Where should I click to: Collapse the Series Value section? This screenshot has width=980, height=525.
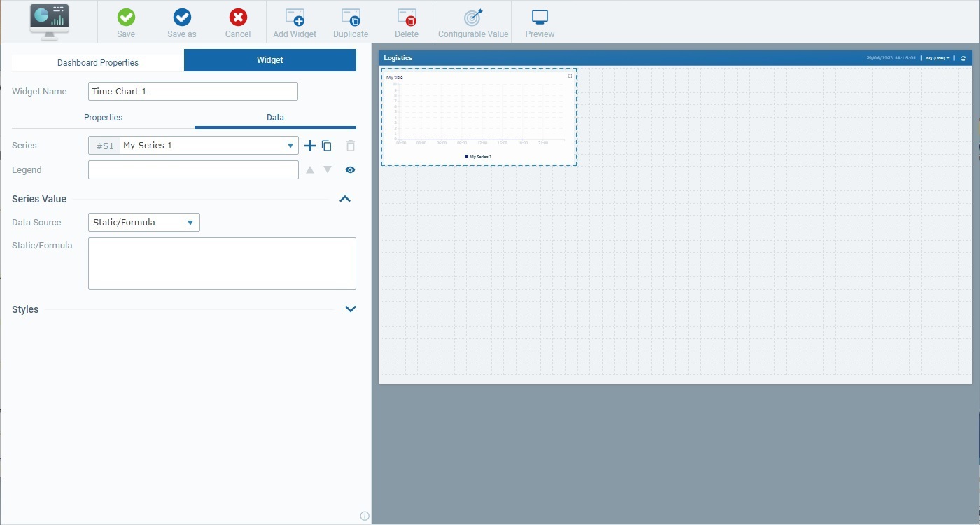coord(344,199)
